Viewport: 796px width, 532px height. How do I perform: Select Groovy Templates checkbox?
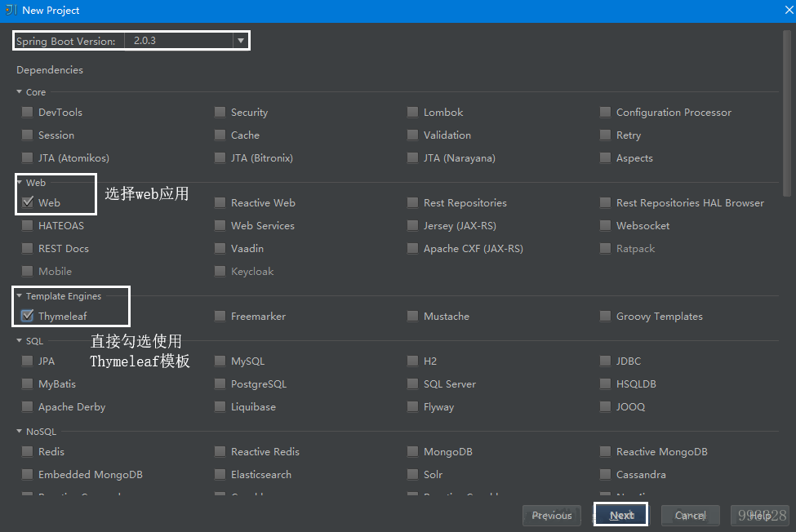click(x=605, y=316)
